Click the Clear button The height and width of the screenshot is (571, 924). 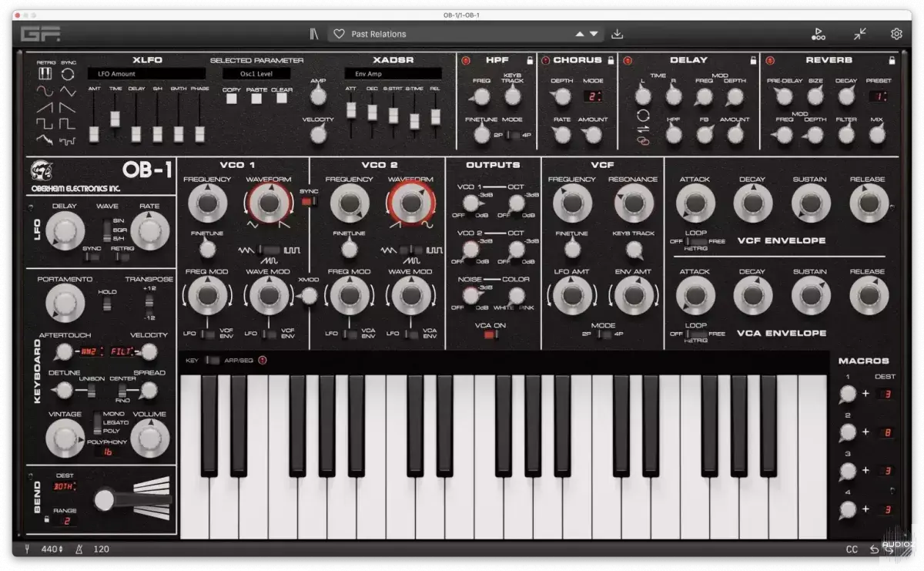[x=281, y=99]
